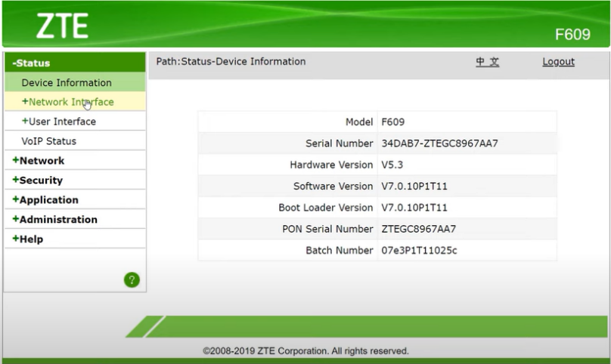Expand the Network Interface submenu
The width and height of the screenshot is (611, 364).
(x=75, y=102)
